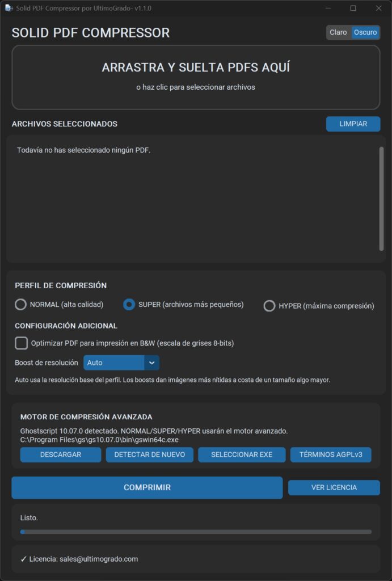Enable B&W grayscale print optimization checkbox
The image size is (392, 581).
pos(21,343)
